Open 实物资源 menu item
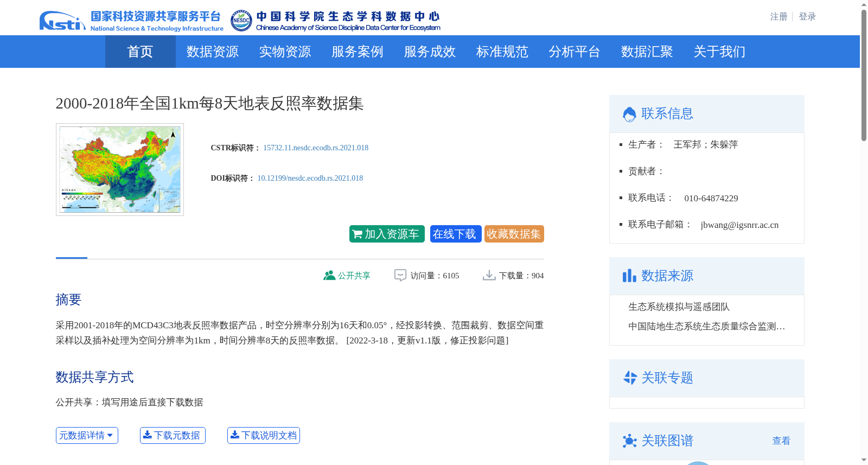Screen dimensions: 868x465 click(285, 52)
